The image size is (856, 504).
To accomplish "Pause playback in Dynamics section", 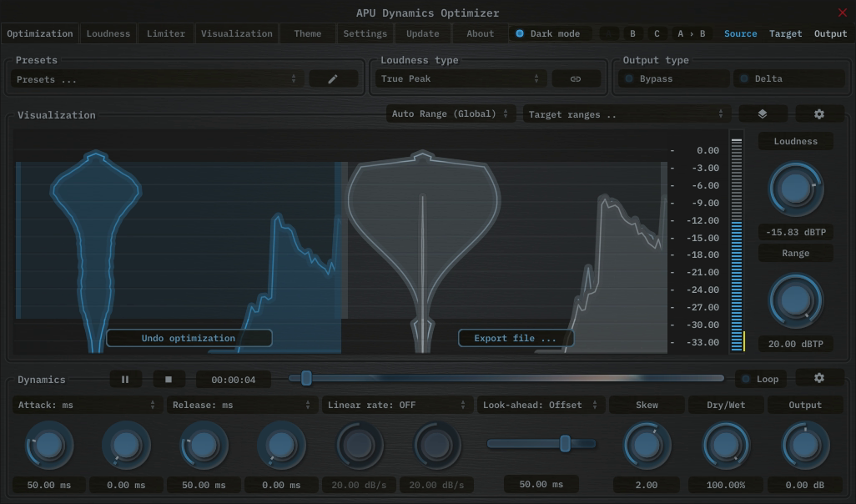I will [x=125, y=379].
